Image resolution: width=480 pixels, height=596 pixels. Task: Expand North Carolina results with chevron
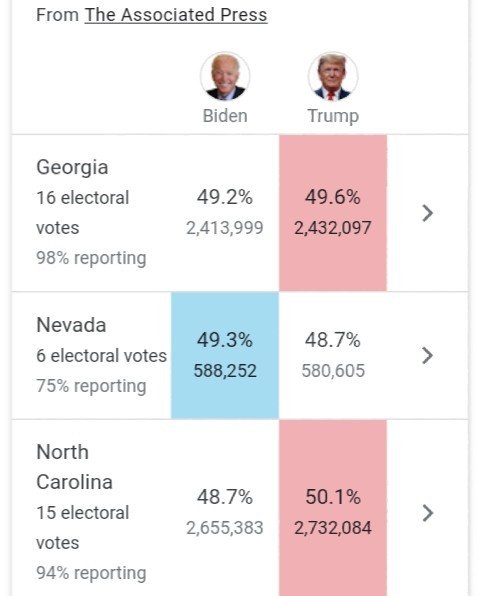[428, 513]
